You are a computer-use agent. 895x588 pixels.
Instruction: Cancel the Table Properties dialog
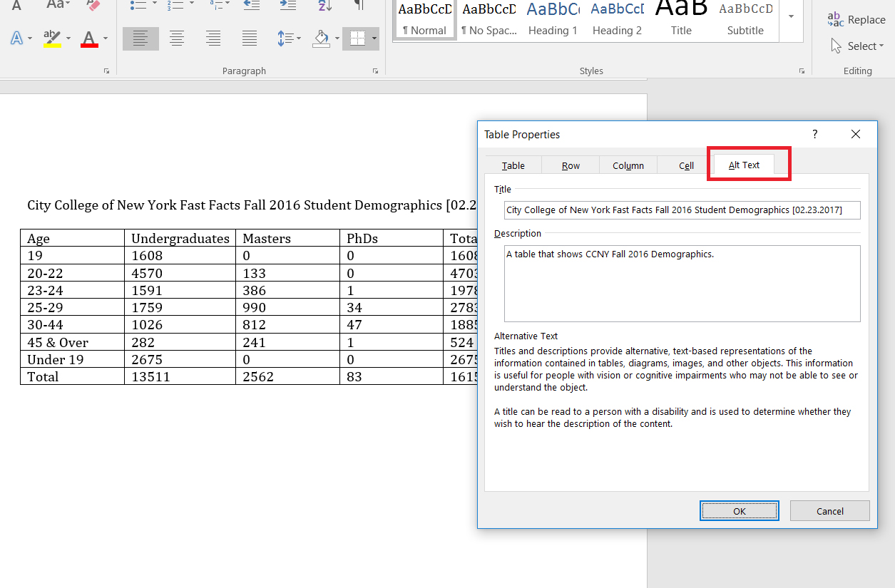point(829,510)
